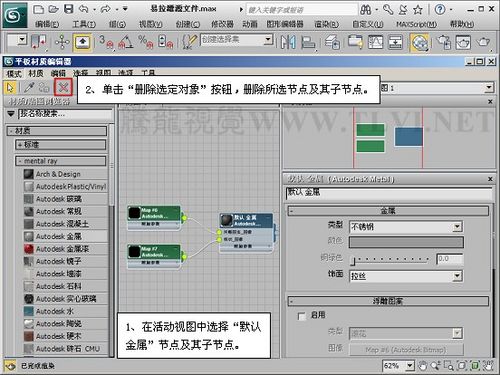The height and width of the screenshot is (375, 500).
Task: Click the 默认金属 material name field
Action: coord(389,193)
